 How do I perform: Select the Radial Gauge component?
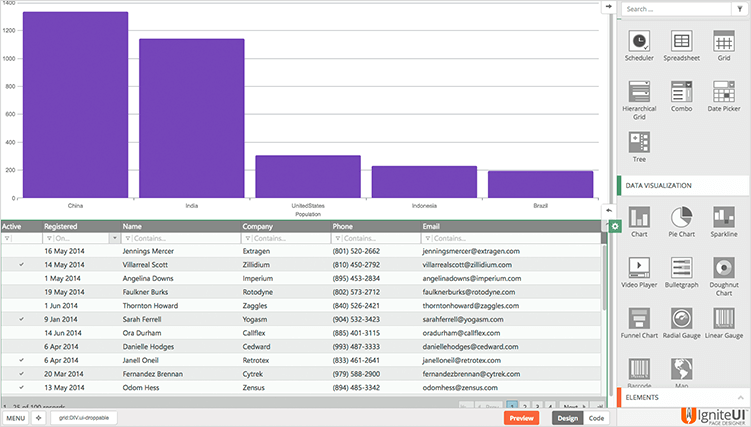click(x=682, y=318)
